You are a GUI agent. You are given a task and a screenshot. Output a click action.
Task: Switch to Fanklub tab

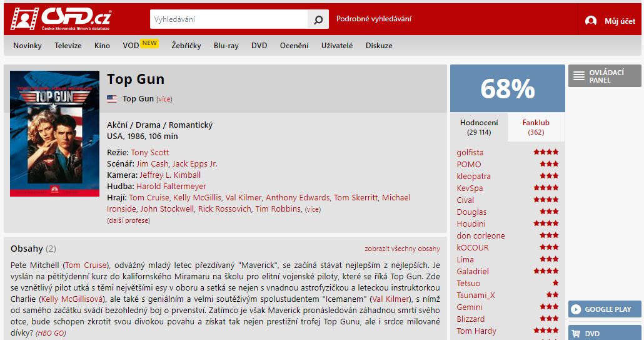(536, 127)
